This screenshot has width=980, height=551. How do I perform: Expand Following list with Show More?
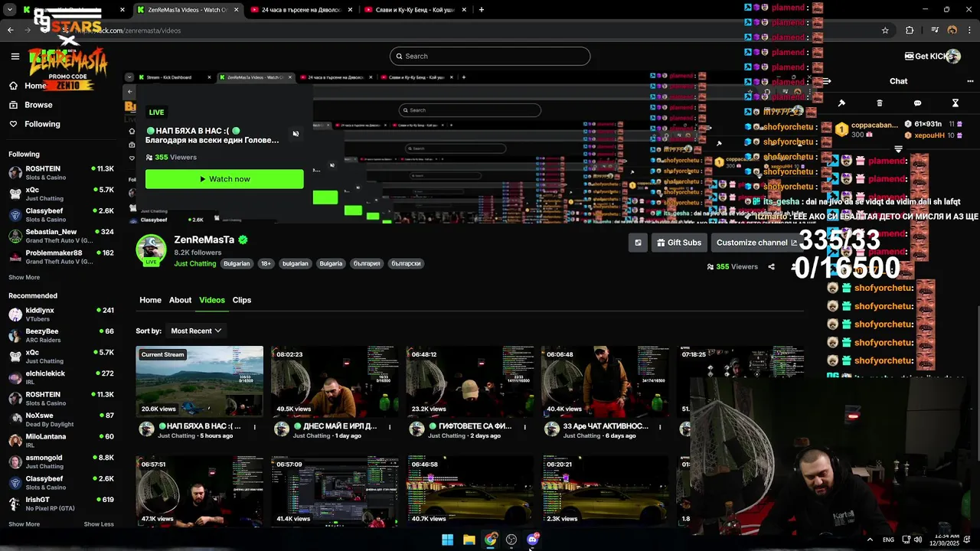coord(24,278)
